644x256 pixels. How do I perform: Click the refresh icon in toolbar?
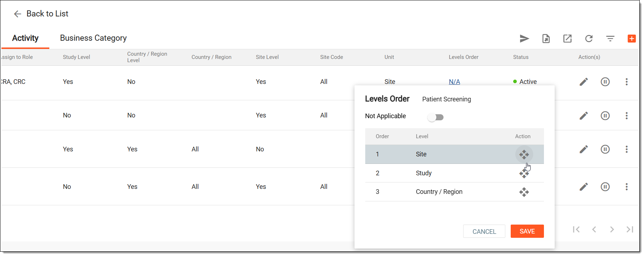[x=589, y=39]
